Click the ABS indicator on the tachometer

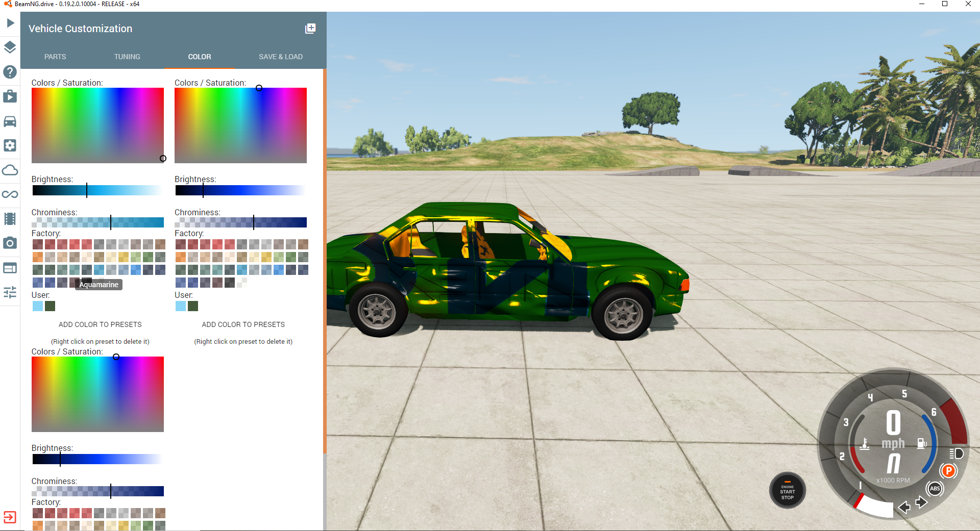(935, 489)
